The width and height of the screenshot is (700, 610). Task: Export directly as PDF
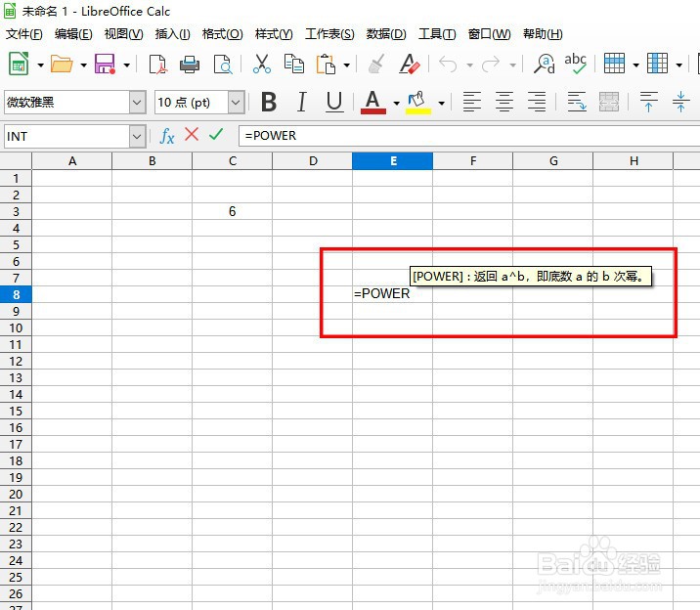(157, 65)
